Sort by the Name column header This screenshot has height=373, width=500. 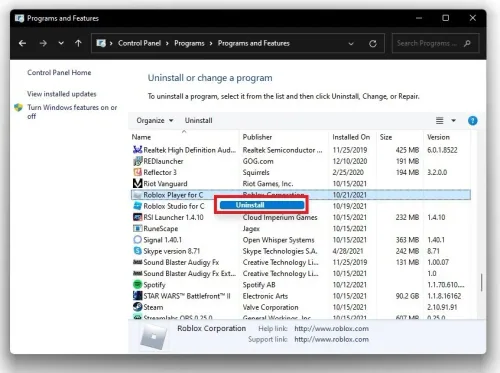coord(141,137)
